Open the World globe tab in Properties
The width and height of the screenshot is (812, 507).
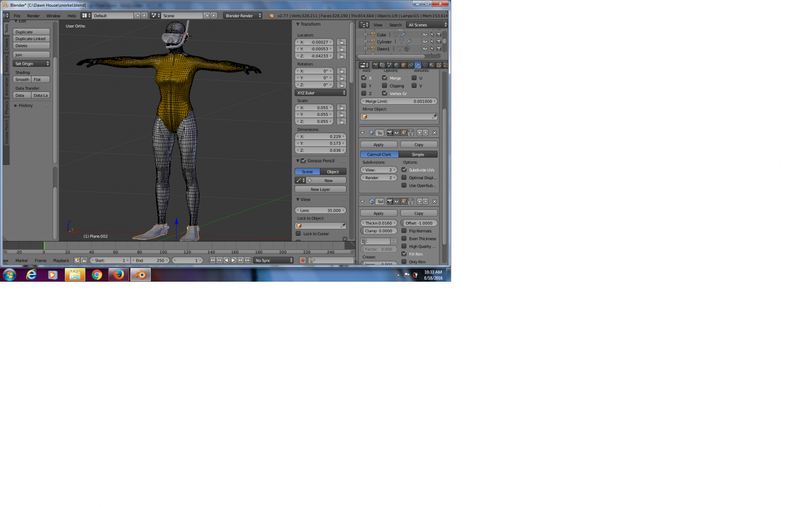(396, 65)
